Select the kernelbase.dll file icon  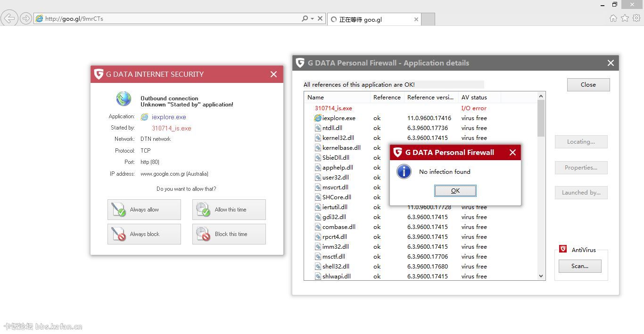click(318, 148)
